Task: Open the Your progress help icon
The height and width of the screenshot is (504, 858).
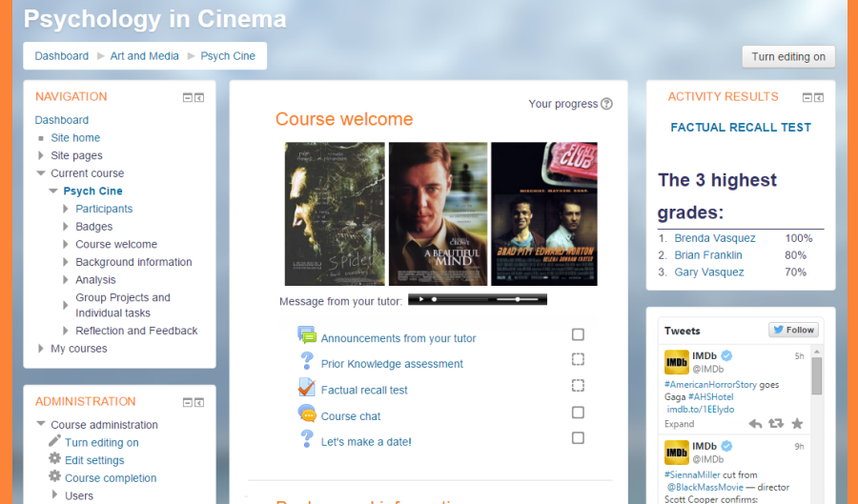Action: (607, 104)
